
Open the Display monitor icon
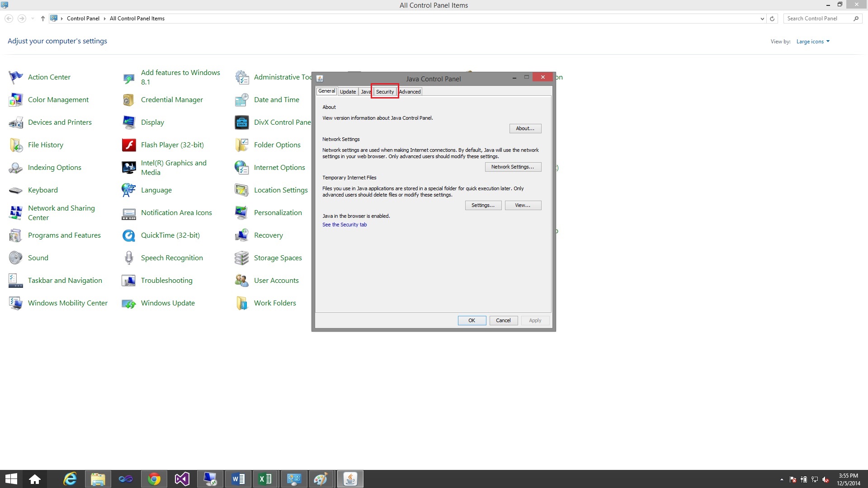pos(129,122)
